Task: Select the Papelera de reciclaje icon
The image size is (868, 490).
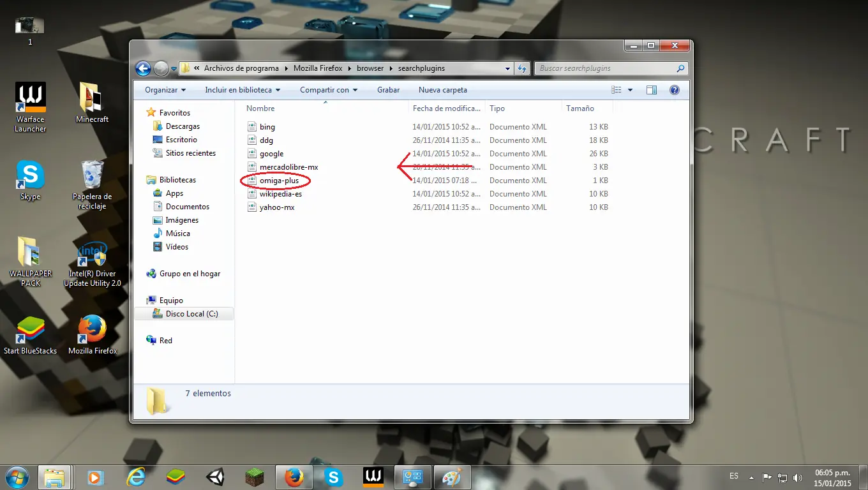Action: pos(92,185)
